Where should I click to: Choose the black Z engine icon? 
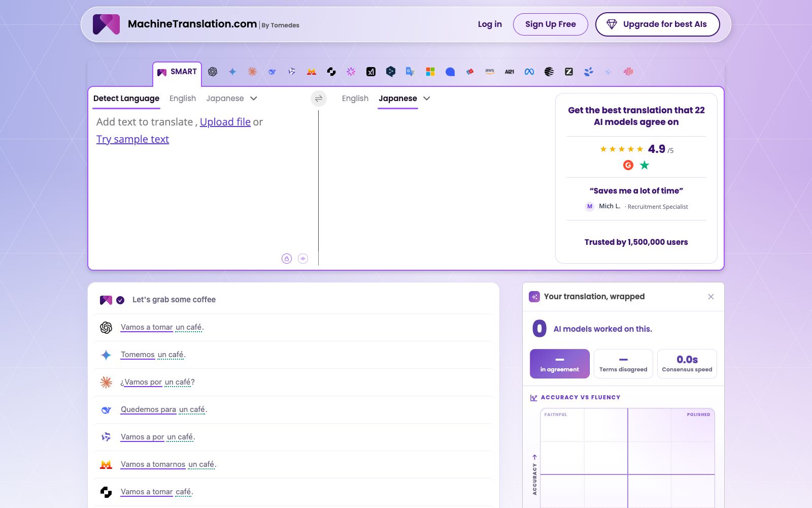point(569,72)
